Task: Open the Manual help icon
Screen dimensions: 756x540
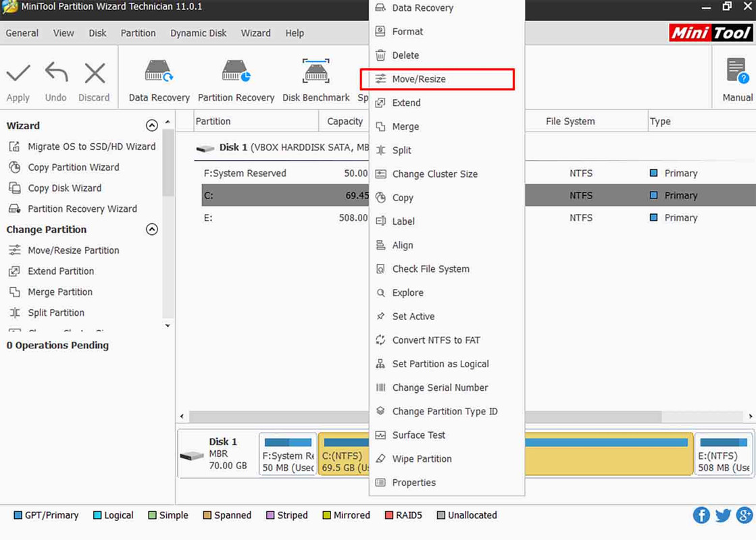Action: 737,72
